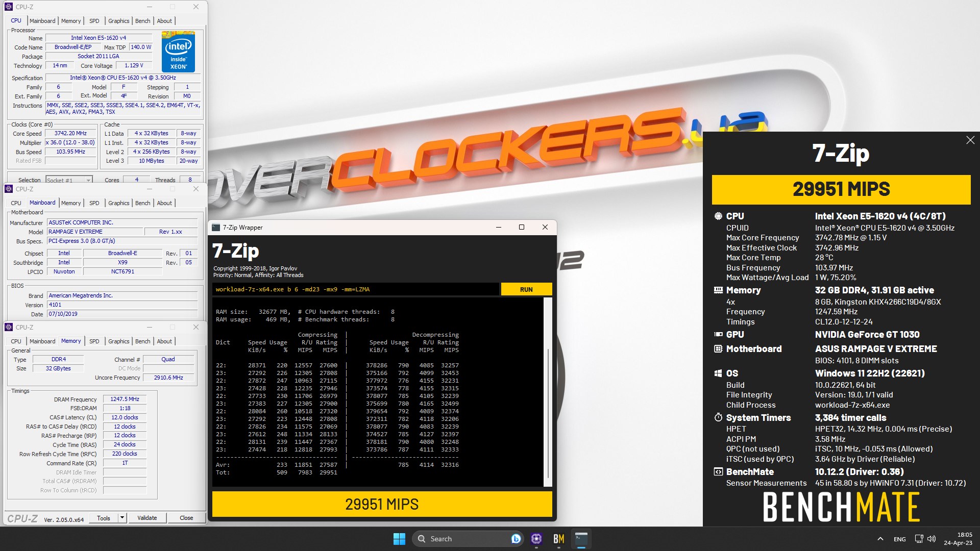Click the RAMPAGE V EXTREME model field
The width and height of the screenshot is (980, 551).
pos(95,232)
